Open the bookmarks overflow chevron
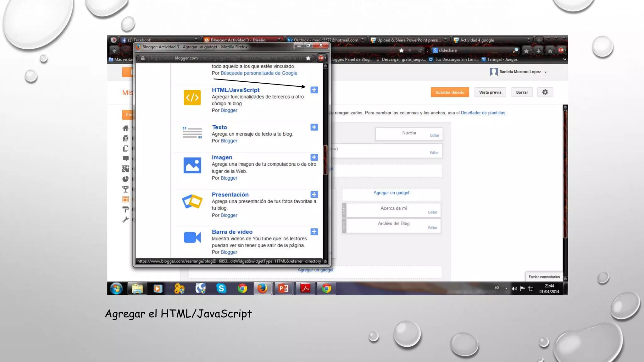The image size is (644, 362). tap(564, 59)
